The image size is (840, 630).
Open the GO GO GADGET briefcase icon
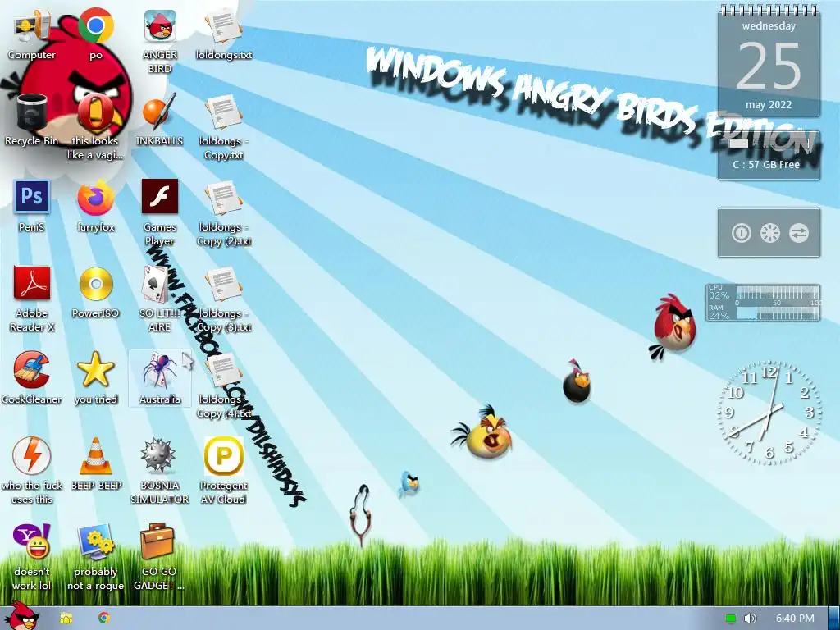160,558
